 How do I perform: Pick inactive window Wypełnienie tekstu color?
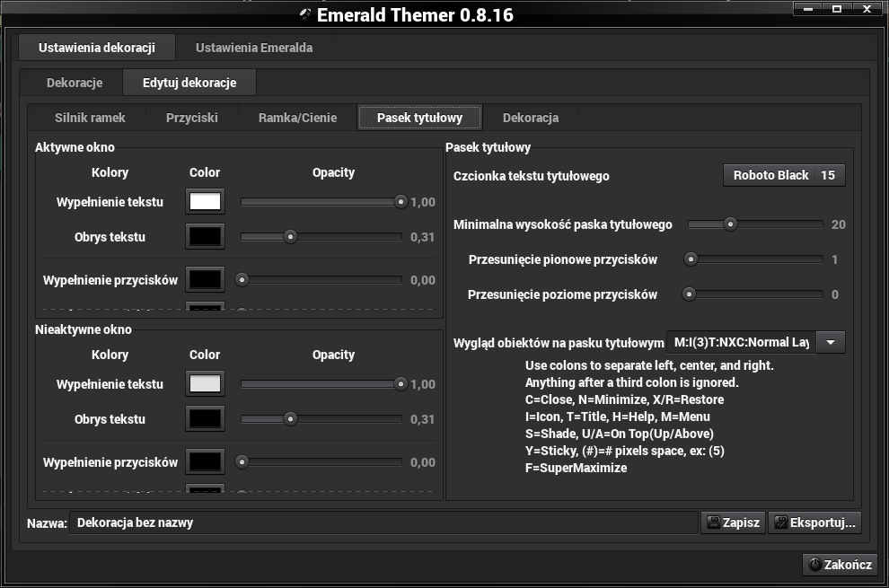(206, 384)
